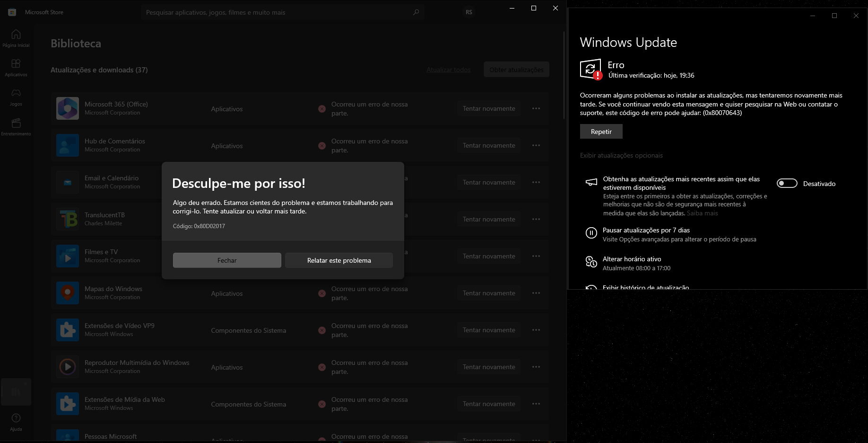Click error icon on Mapas do Windows row
Viewport: 868px width, 443px height.
pos(322,293)
